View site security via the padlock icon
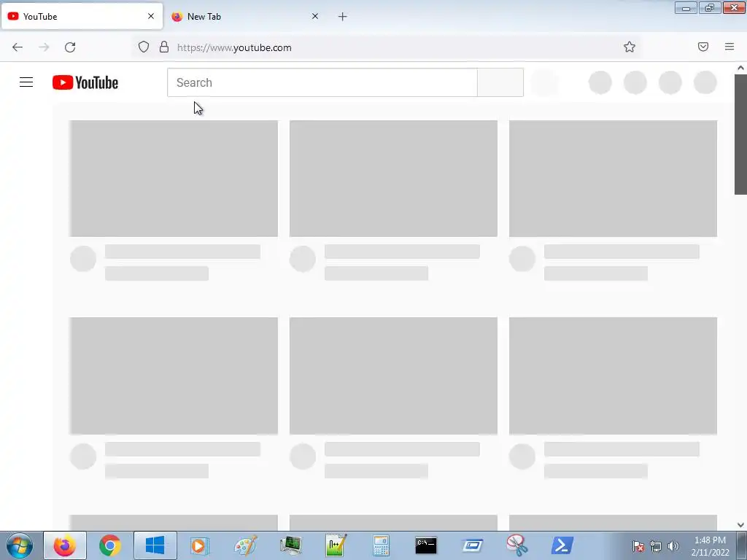This screenshot has width=747, height=560. coord(164,47)
